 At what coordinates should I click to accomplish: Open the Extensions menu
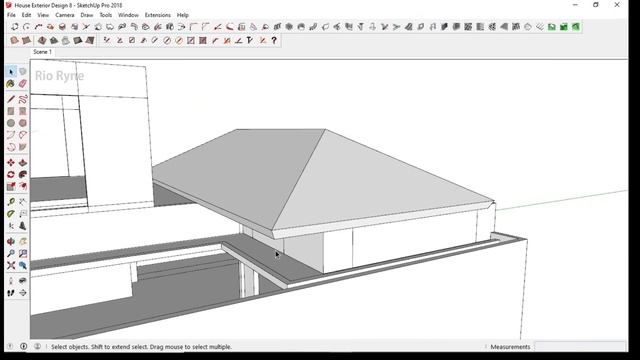[158, 15]
